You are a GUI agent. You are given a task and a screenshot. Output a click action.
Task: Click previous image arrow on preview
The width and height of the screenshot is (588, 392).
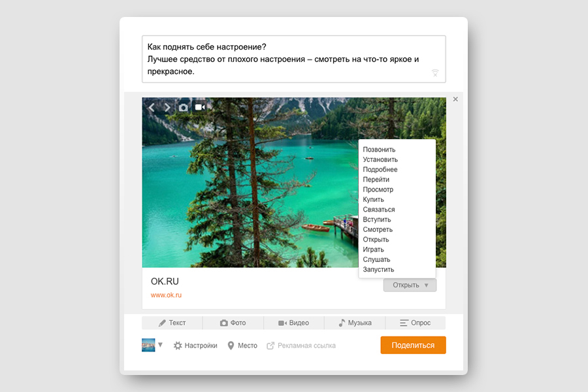point(152,108)
